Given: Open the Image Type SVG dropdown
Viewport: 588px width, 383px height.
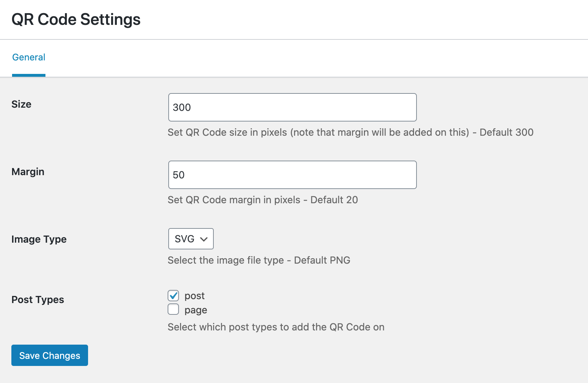Looking at the screenshot, I should (x=191, y=239).
